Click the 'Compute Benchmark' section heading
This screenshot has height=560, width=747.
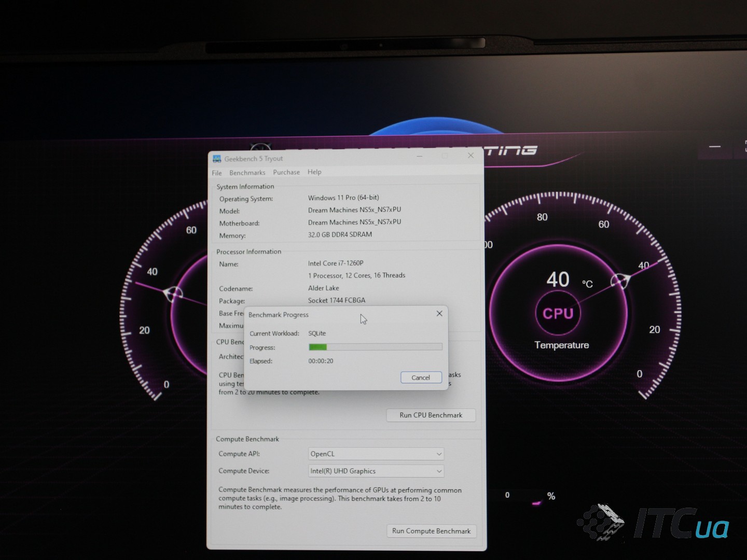click(x=247, y=439)
